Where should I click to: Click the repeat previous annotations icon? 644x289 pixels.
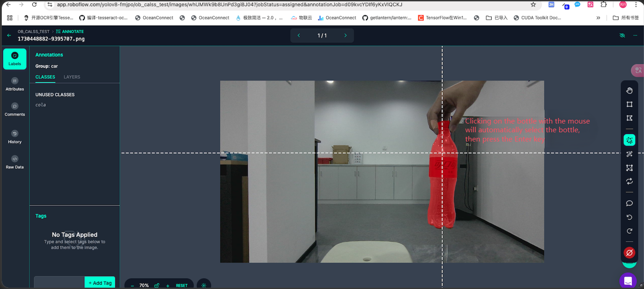point(629,181)
